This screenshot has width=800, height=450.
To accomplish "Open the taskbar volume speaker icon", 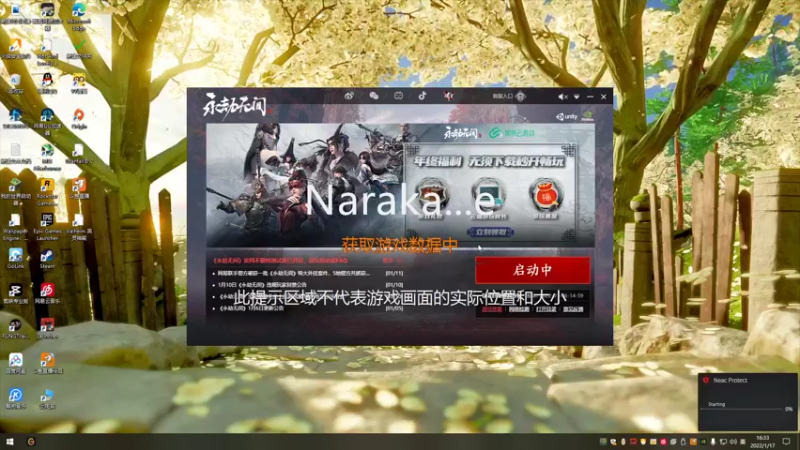I will pyautogui.click(x=734, y=442).
